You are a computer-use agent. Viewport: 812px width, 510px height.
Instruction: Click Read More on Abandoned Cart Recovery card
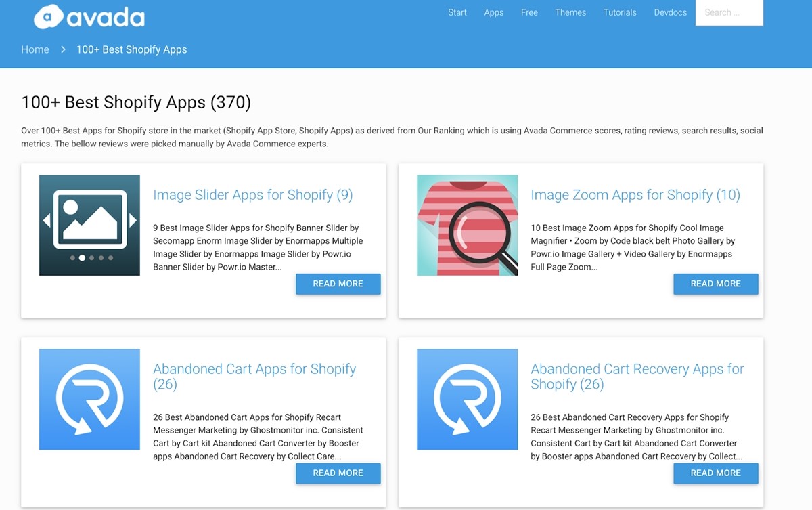point(716,473)
